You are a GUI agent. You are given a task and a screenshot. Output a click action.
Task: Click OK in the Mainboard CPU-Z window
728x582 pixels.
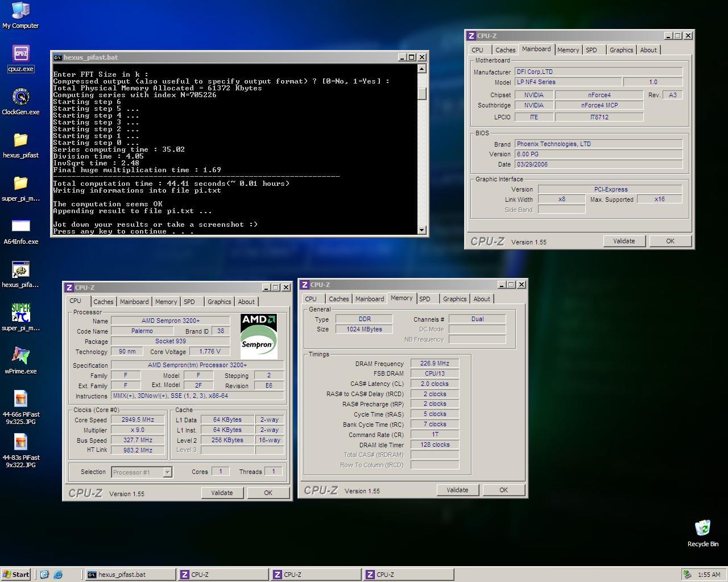tap(670, 241)
